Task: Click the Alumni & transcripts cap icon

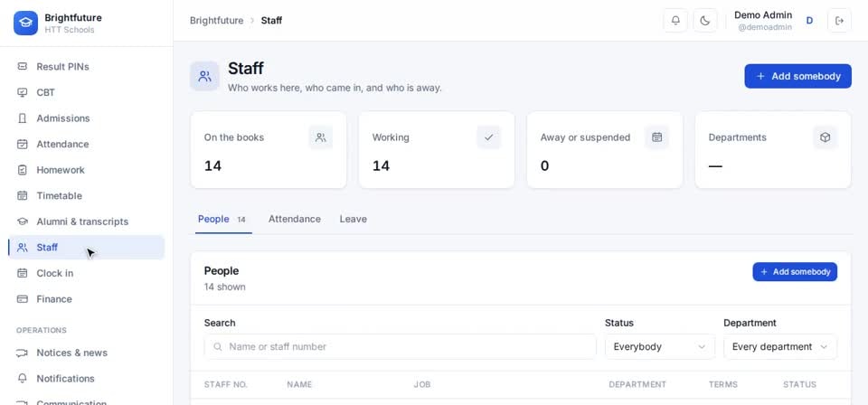Action: point(22,221)
